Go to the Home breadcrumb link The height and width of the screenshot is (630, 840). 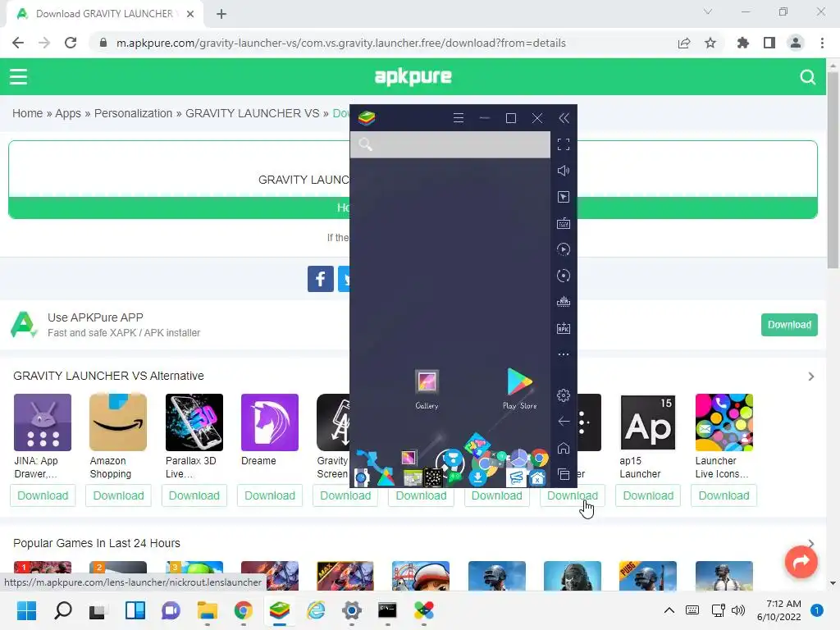[27, 113]
